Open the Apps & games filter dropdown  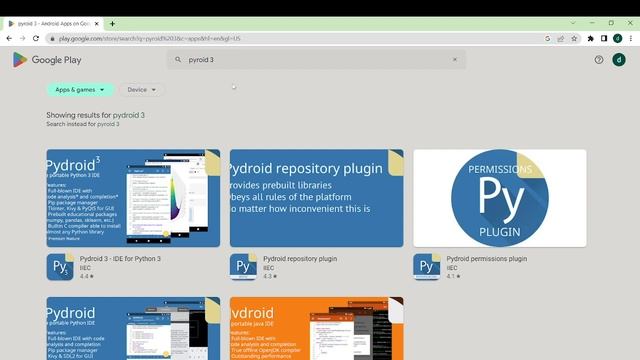pyautogui.click(x=80, y=89)
